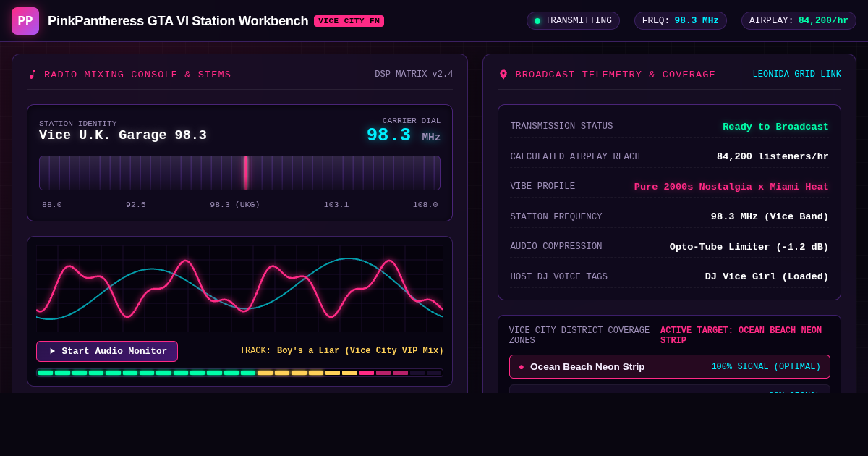Click the PP app logo
868x456 pixels.
coord(25,21)
